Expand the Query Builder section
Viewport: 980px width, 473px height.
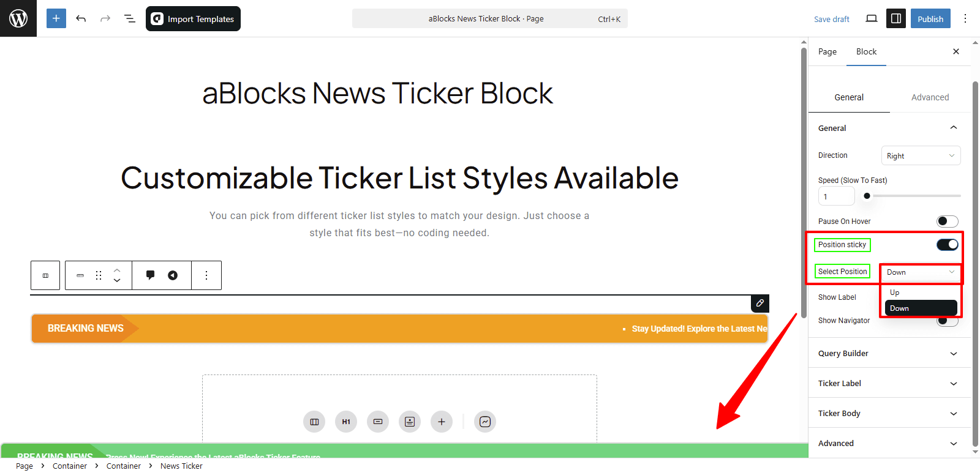pyautogui.click(x=889, y=353)
